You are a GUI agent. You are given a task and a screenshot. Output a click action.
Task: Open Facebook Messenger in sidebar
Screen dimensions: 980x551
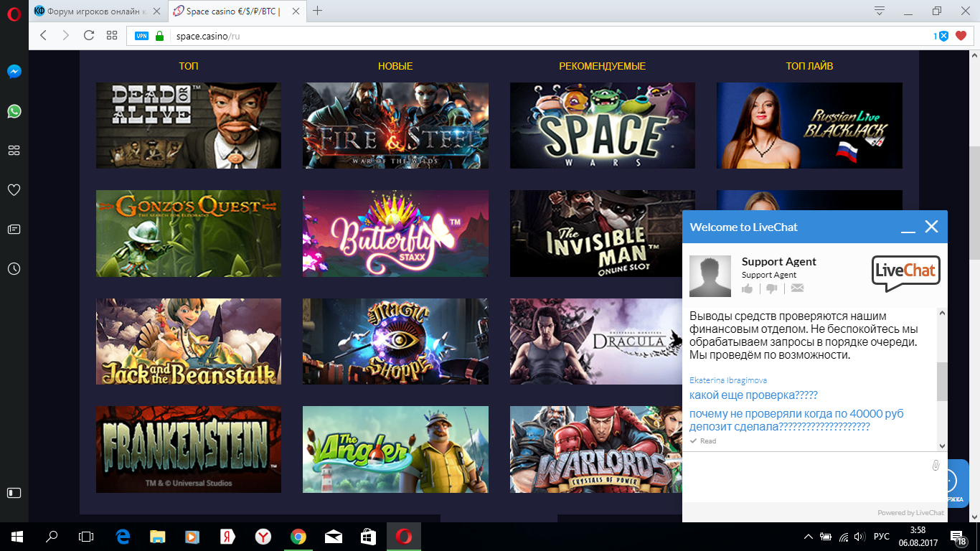click(x=14, y=72)
